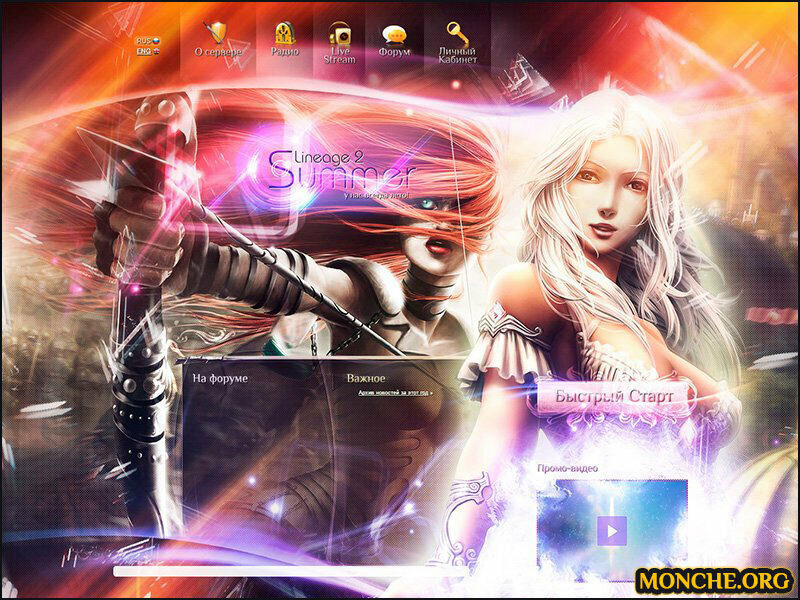Click the golden key icon
The height and width of the screenshot is (600, 800).
pos(457,31)
